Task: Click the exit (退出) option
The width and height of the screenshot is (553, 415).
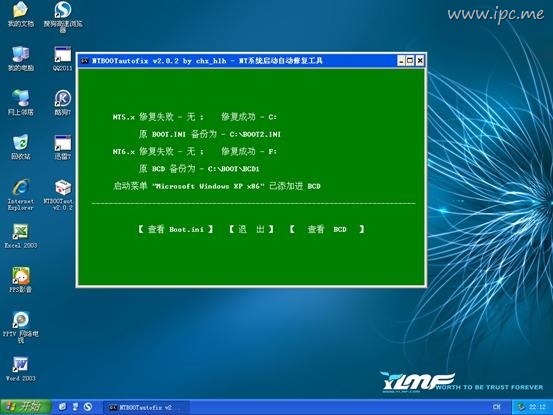Action: 251,230
